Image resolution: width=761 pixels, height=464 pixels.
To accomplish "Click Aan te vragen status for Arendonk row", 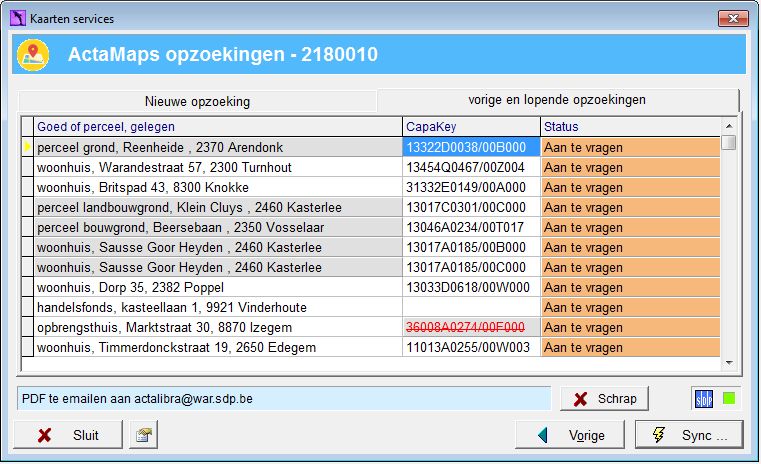I will [x=630, y=147].
